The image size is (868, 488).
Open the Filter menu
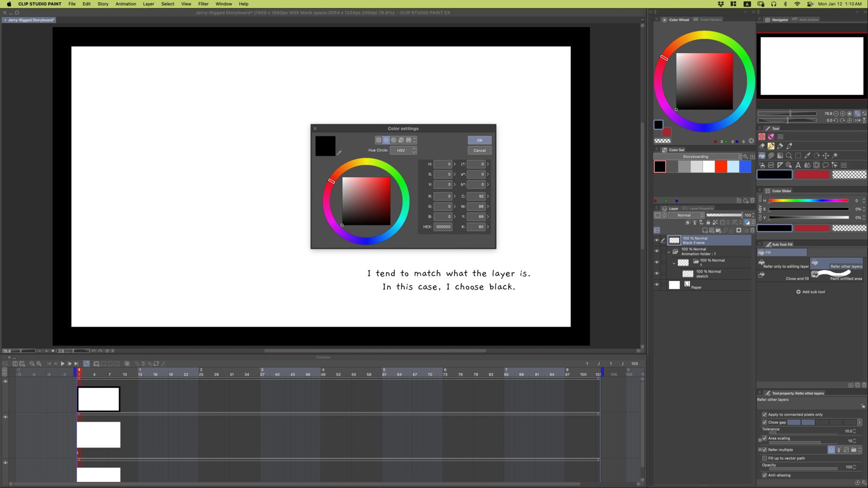203,4
